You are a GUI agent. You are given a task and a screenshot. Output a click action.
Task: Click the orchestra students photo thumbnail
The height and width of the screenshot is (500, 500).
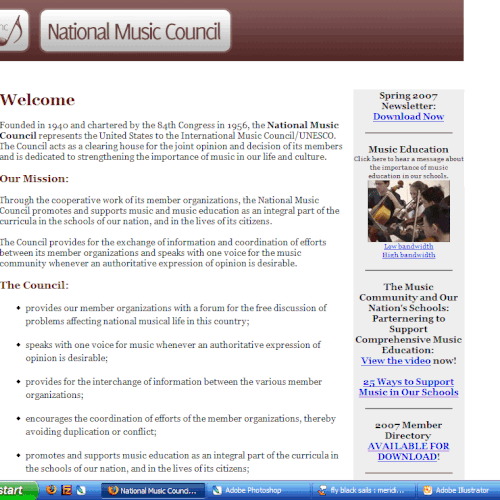(409, 211)
